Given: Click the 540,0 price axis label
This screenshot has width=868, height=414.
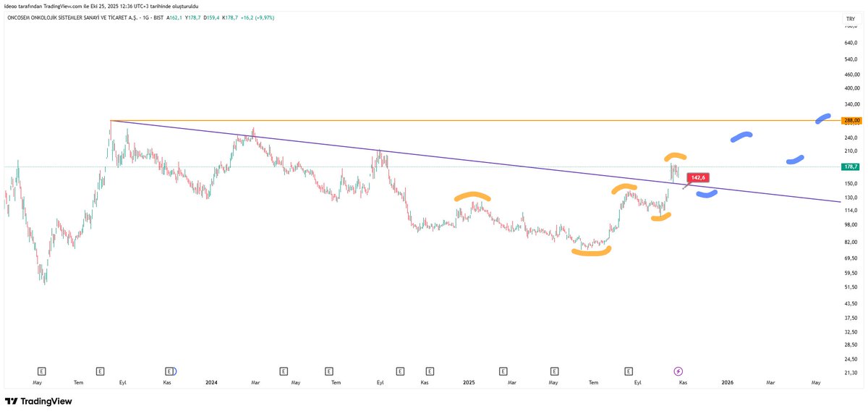Looking at the screenshot, I should (851, 59).
